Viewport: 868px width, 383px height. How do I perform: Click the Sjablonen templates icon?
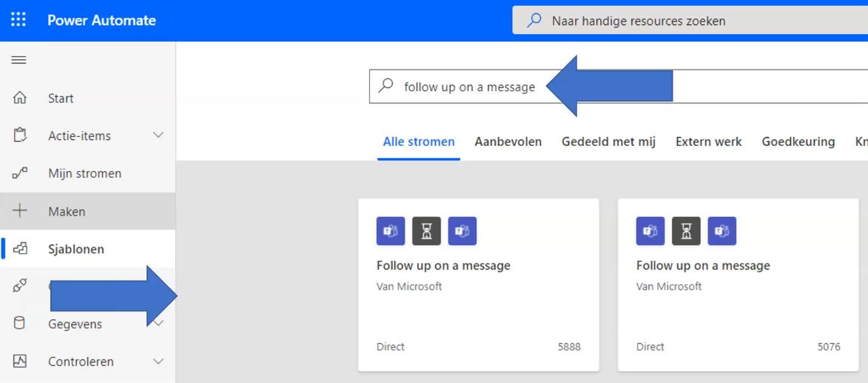point(20,249)
